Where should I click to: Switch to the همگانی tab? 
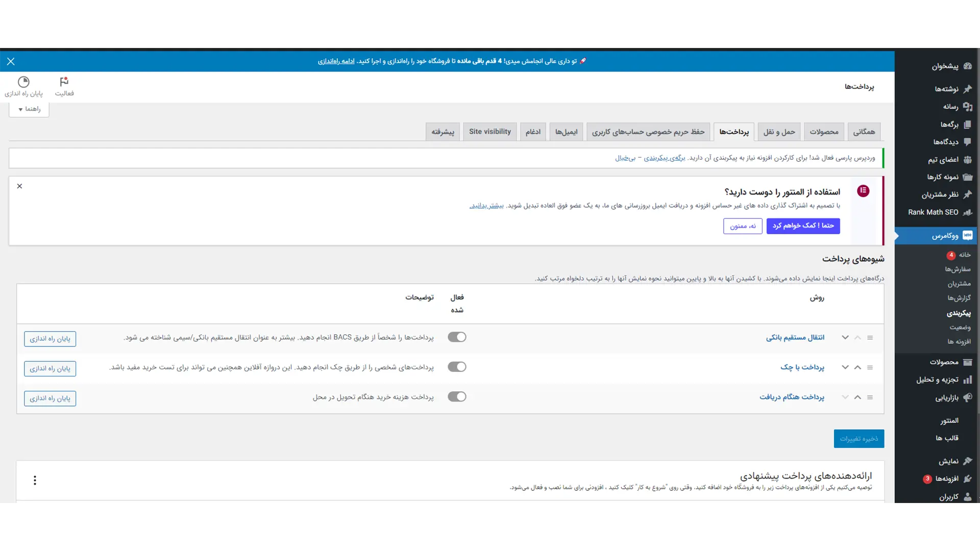(864, 132)
